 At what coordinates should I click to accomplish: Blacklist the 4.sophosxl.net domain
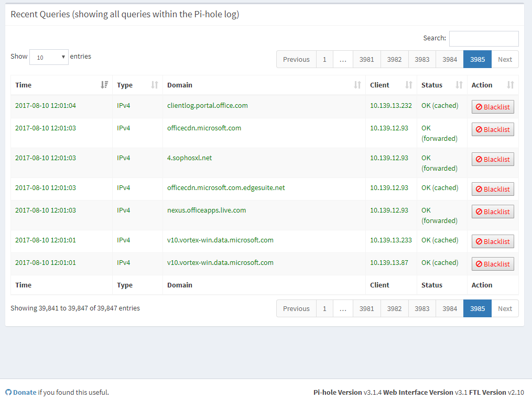492,159
